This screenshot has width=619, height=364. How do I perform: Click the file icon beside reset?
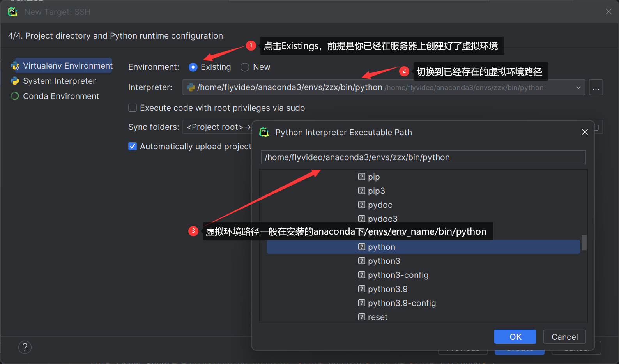pos(362,317)
